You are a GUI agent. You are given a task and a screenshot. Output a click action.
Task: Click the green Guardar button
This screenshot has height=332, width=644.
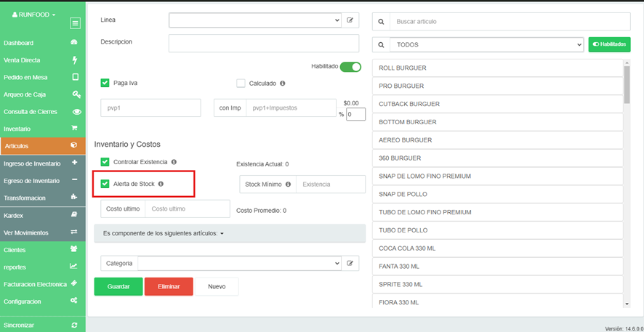pos(118,286)
